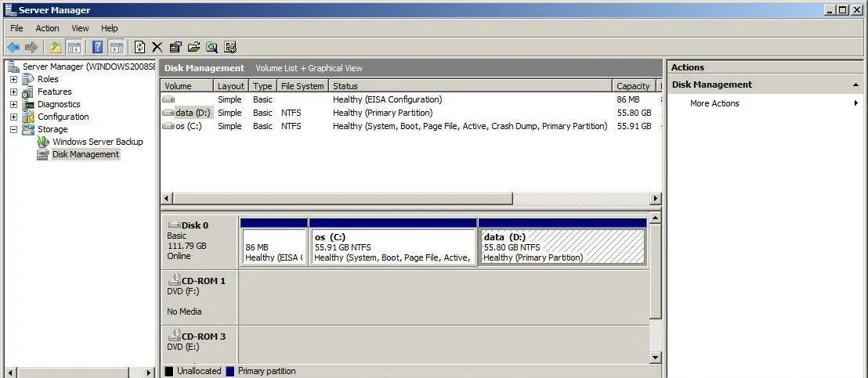This screenshot has height=378, width=868.
Task: Expand the Diagnostics tree node
Action: (x=14, y=104)
